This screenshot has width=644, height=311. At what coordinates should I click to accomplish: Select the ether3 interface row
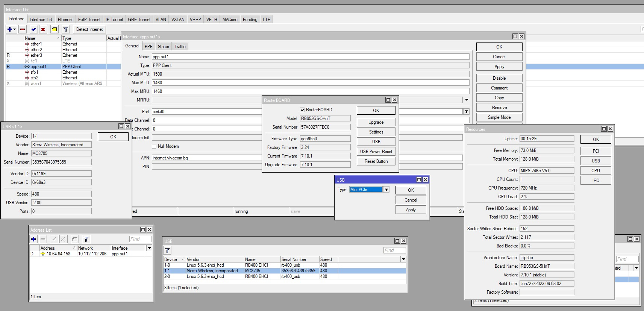pyautogui.click(x=36, y=55)
